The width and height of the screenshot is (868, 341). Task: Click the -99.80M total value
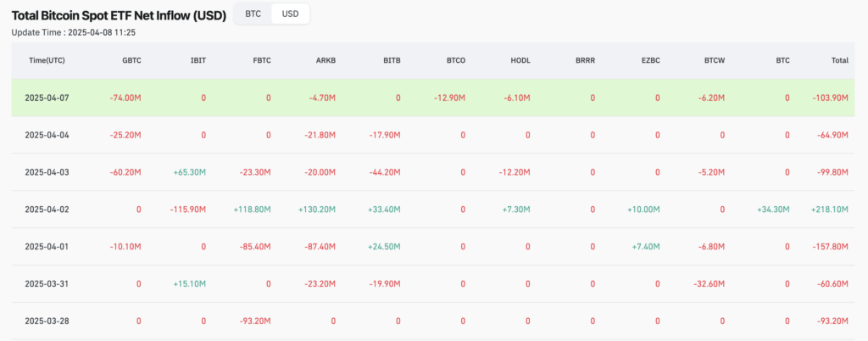tap(832, 172)
